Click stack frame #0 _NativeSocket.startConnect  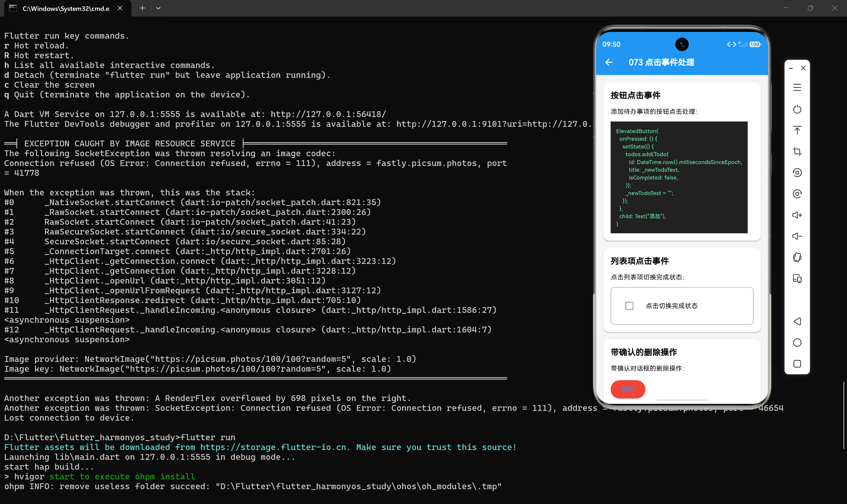tap(193, 203)
